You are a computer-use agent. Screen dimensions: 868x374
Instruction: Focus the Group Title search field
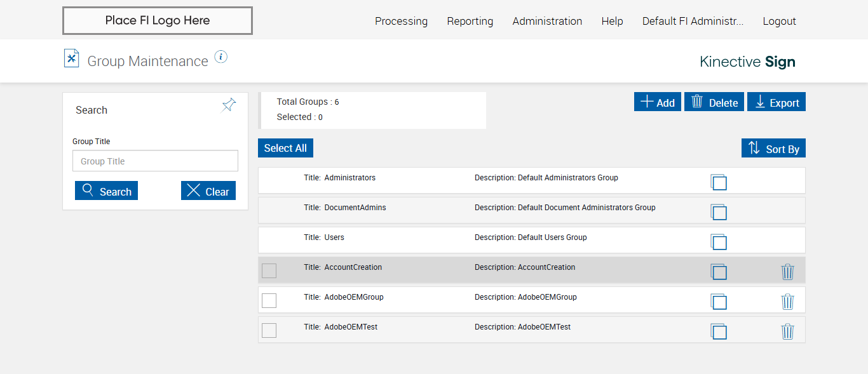tap(155, 161)
